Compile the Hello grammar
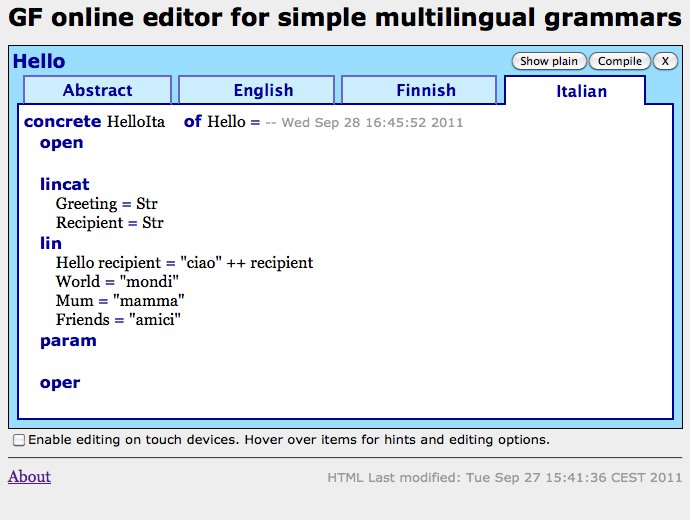This screenshot has height=520, width=690. click(620, 61)
